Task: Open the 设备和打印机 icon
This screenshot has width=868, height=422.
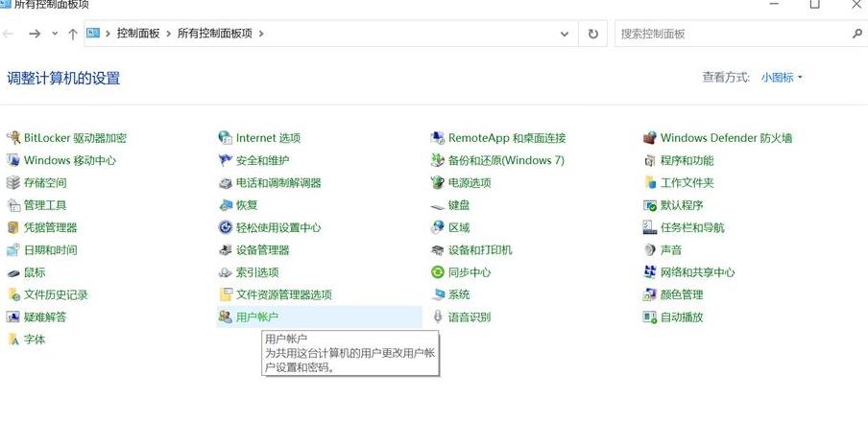Action: (438, 250)
